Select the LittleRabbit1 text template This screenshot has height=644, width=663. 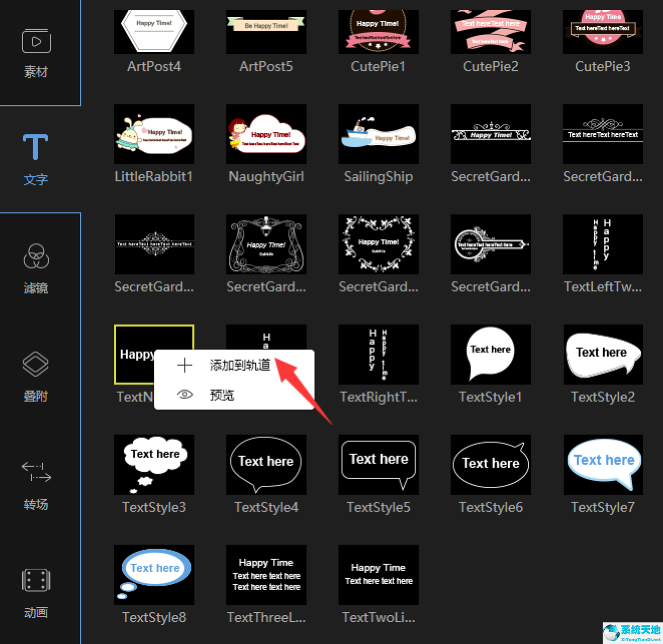[154, 135]
